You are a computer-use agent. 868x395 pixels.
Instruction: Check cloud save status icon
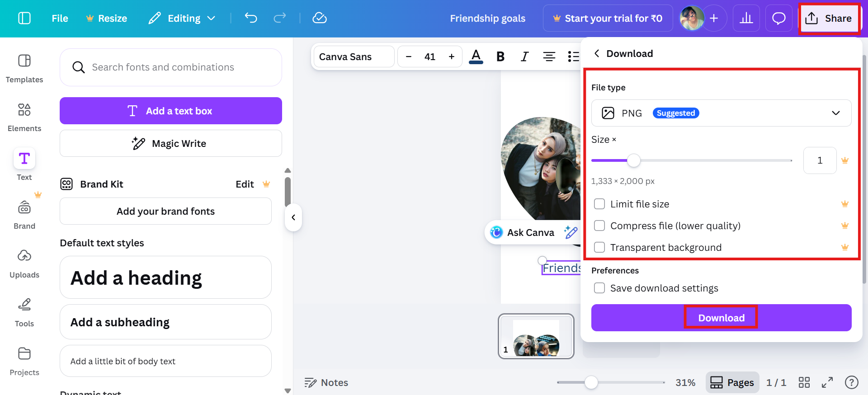coord(320,18)
